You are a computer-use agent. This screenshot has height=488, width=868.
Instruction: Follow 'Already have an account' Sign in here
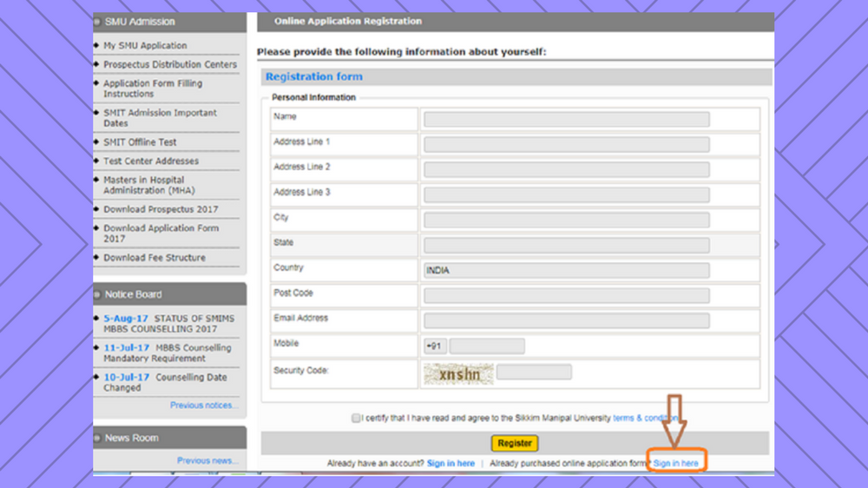[450, 463]
